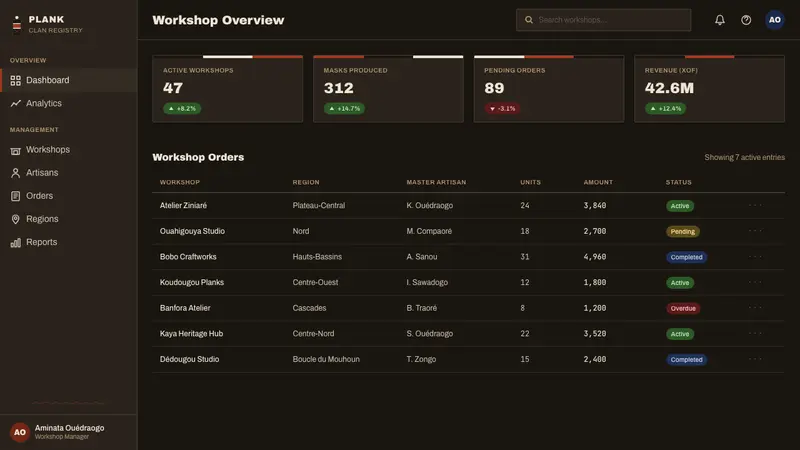This screenshot has height=450, width=800.
Task: Open row actions for Ouahigouya Studio
Action: (x=755, y=231)
